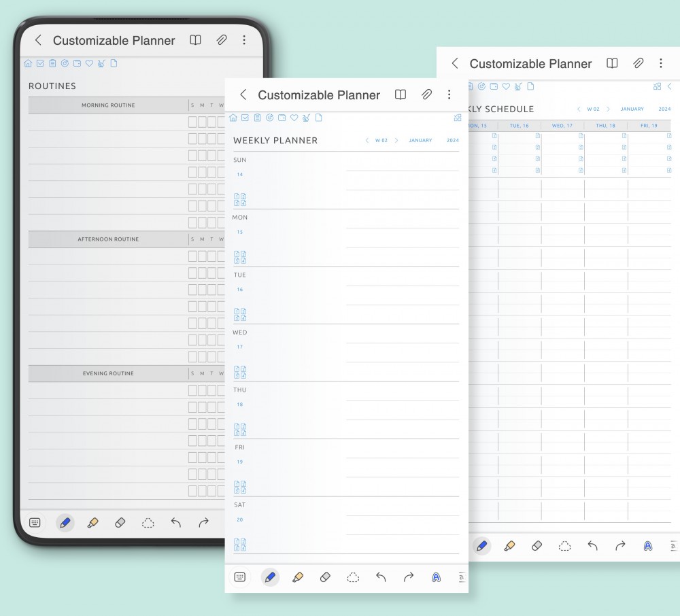The width and height of the screenshot is (680, 616).
Task: Redo stroke on Routines screen
Action: (x=203, y=523)
